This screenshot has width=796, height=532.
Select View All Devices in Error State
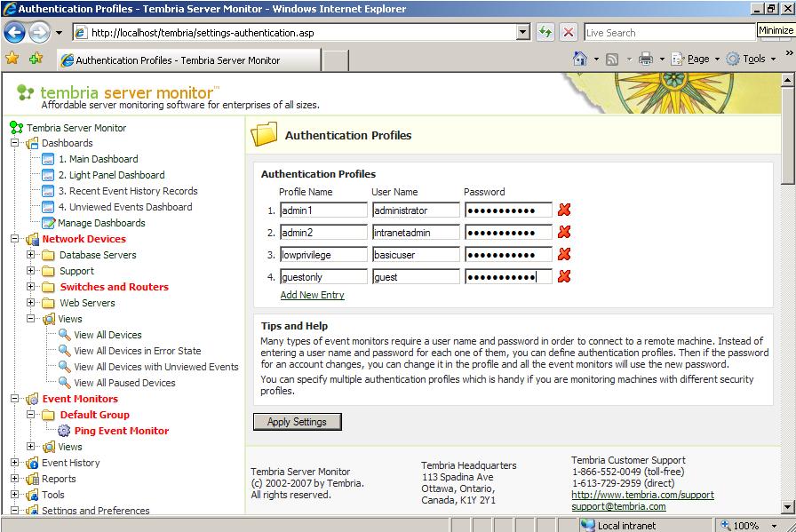pos(138,351)
